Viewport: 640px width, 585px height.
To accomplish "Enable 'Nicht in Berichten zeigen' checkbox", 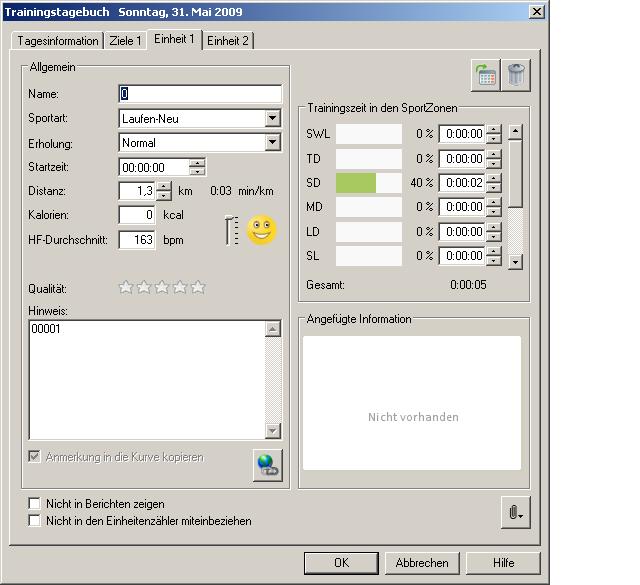I will coord(35,504).
